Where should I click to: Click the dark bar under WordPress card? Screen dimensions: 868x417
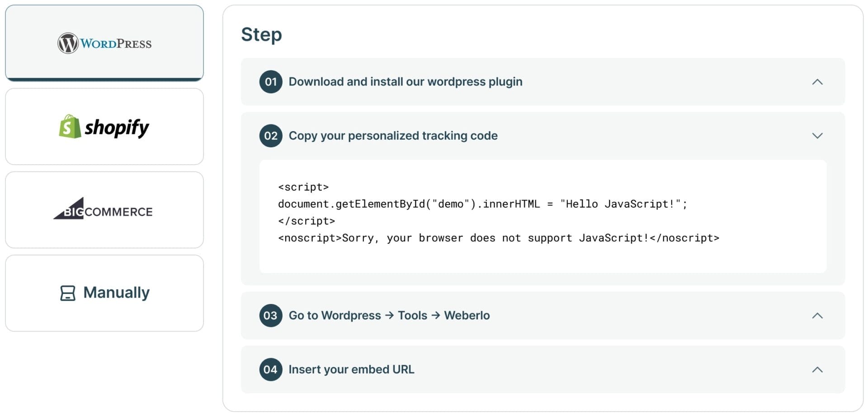point(104,80)
